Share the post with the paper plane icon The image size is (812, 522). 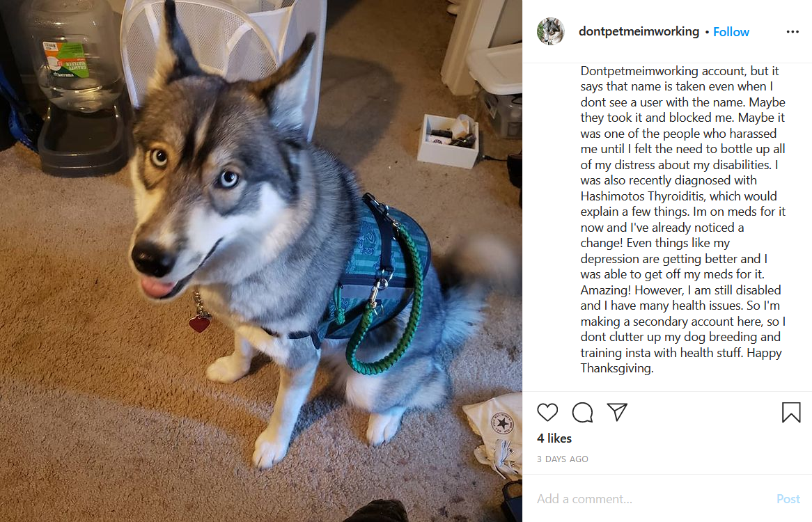(x=617, y=412)
